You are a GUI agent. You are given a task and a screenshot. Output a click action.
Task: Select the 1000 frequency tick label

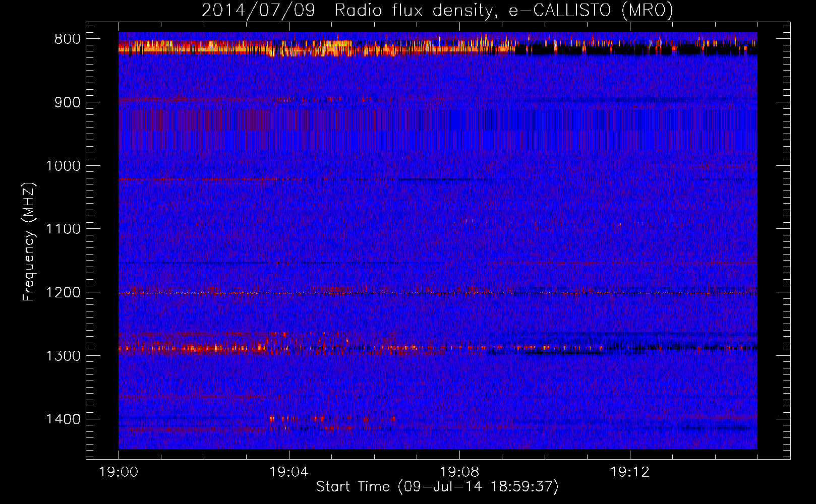click(63, 166)
